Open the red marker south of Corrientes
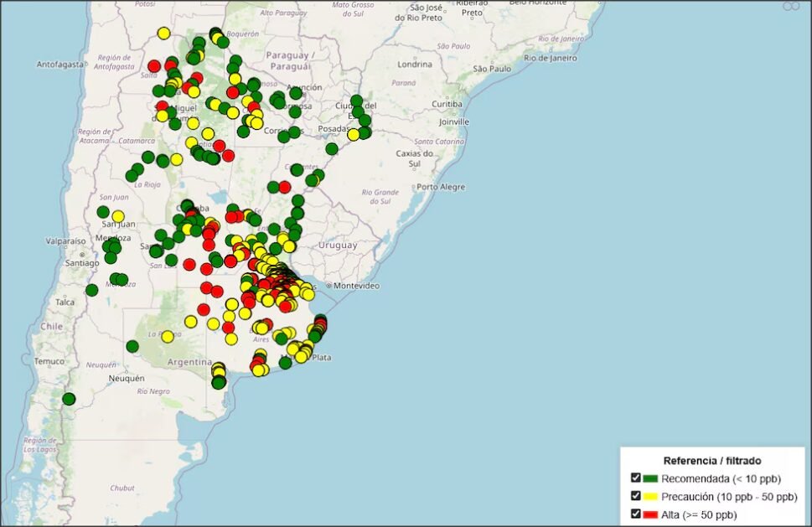This screenshot has height=527, width=812. click(x=284, y=187)
